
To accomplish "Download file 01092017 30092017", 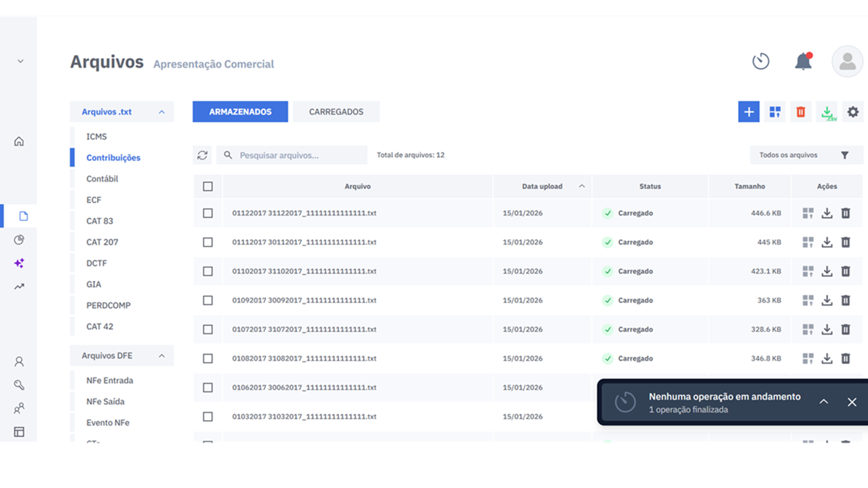I will 827,300.
